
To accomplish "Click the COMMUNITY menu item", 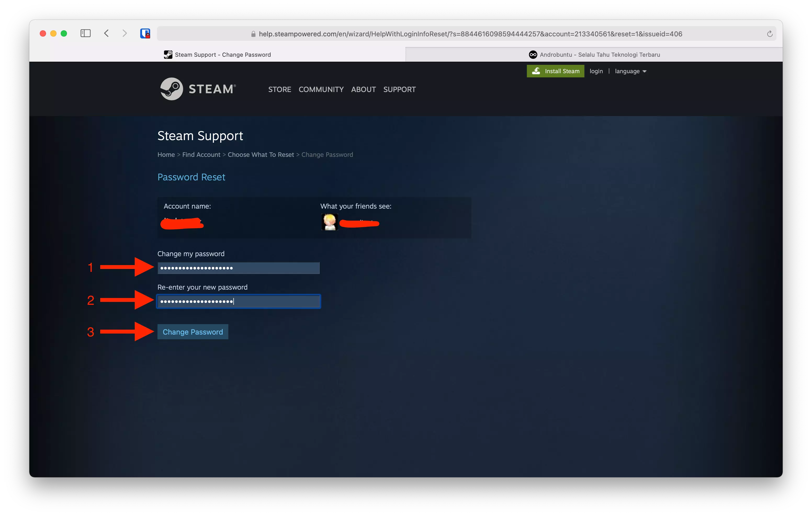I will coord(321,89).
